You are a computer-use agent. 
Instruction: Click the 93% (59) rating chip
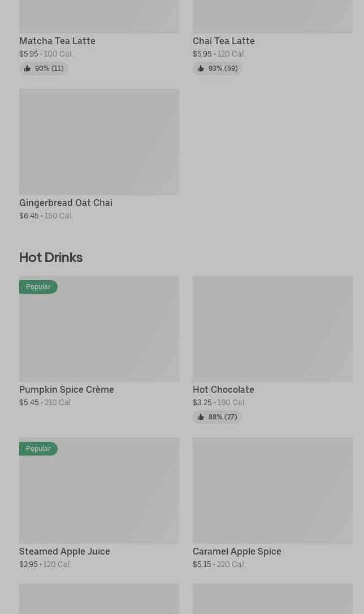[x=218, y=68]
